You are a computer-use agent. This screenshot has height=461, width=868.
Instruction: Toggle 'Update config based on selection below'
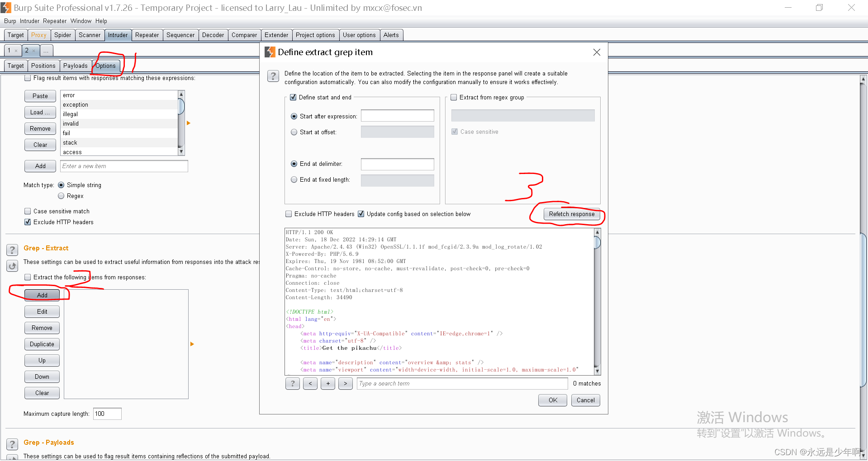[x=361, y=214]
